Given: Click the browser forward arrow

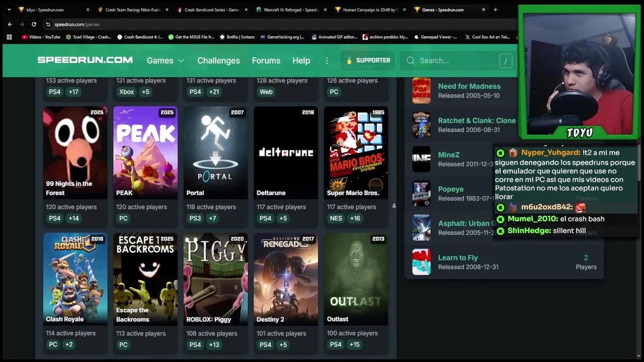Looking at the screenshot, I should [x=22, y=24].
